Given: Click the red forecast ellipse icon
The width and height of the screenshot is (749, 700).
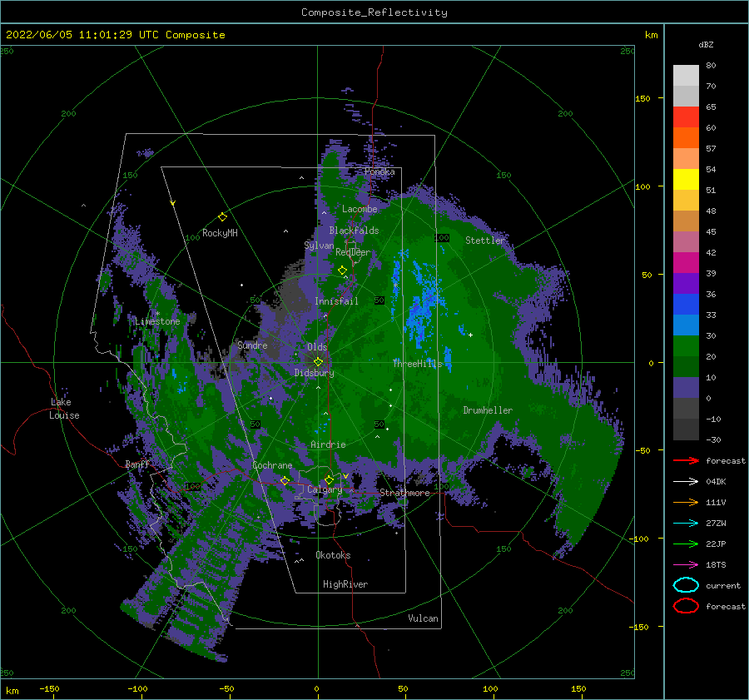Looking at the screenshot, I should click(x=686, y=606).
